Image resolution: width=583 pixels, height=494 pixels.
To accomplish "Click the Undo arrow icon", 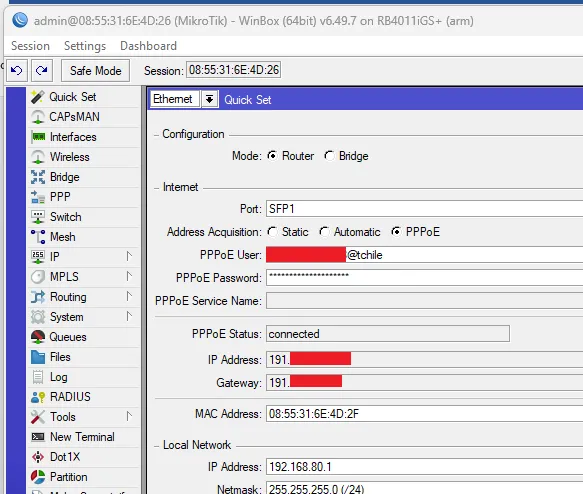I will (17, 70).
